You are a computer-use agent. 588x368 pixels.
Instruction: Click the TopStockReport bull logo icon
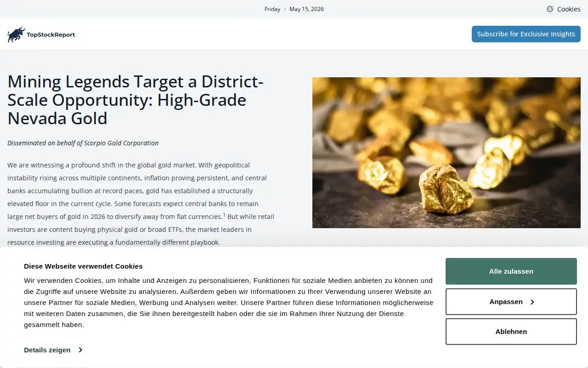(x=17, y=34)
